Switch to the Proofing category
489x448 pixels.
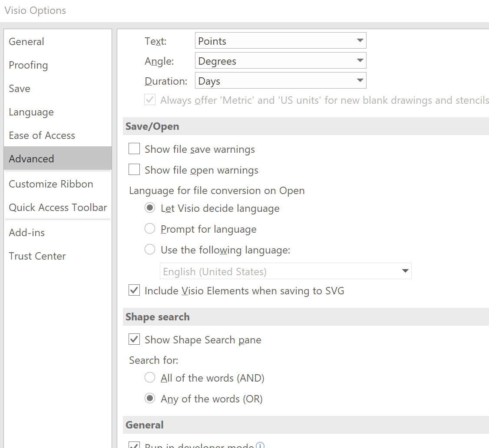pyautogui.click(x=28, y=65)
